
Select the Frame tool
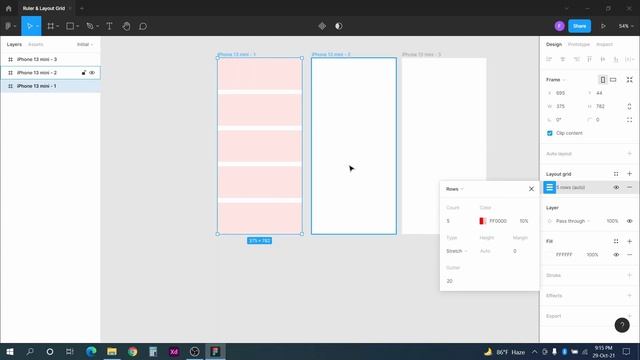[51, 26]
